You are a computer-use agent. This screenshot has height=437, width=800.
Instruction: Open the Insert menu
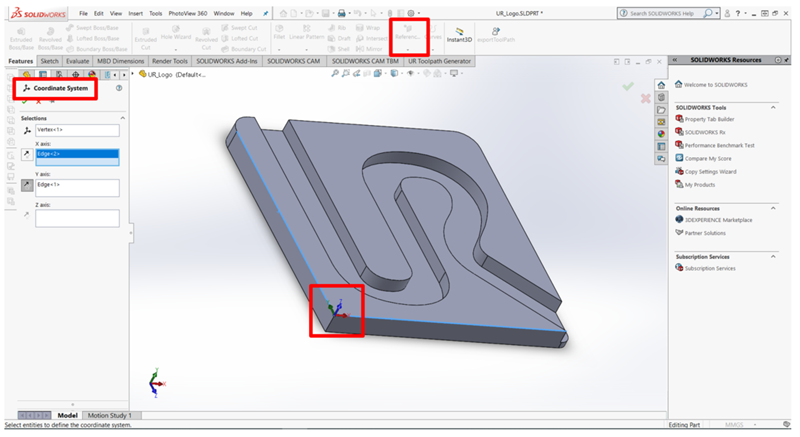pyautogui.click(x=136, y=13)
